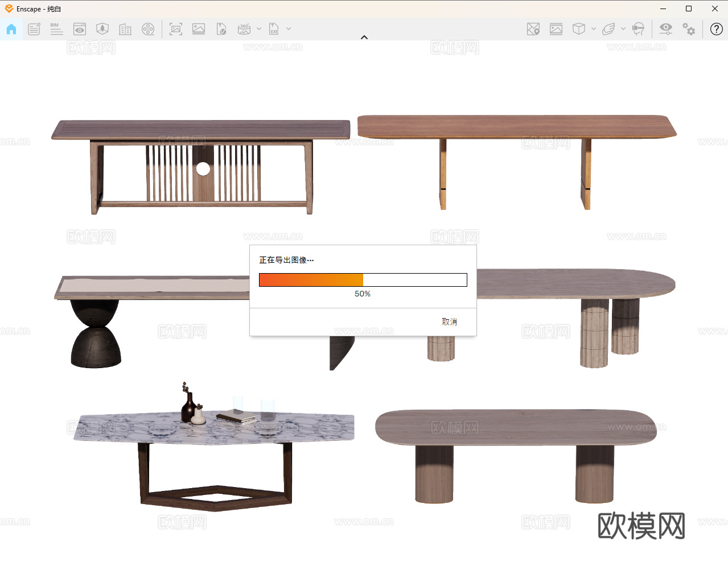
Task: Take a screenshot with the framed-image icon
Action: pyautogui.click(x=176, y=29)
